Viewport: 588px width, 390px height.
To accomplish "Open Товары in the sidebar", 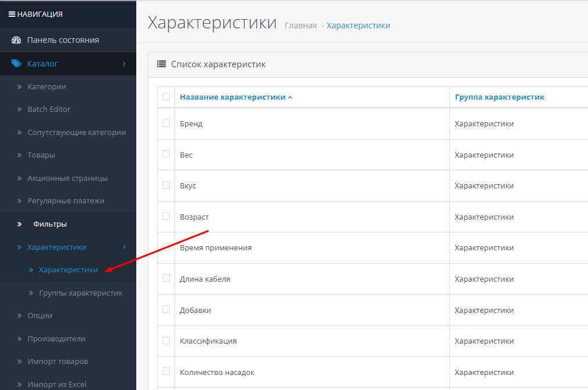I will pos(41,155).
